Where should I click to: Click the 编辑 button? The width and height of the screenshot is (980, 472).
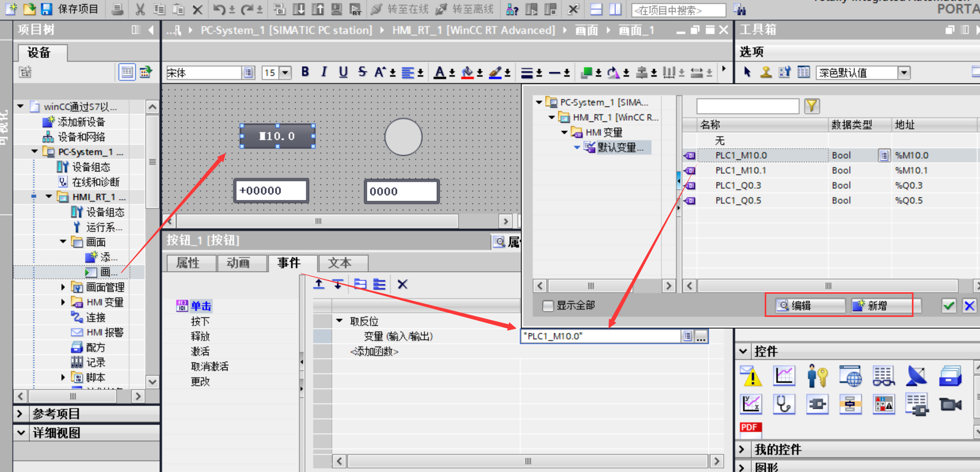click(810, 306)
